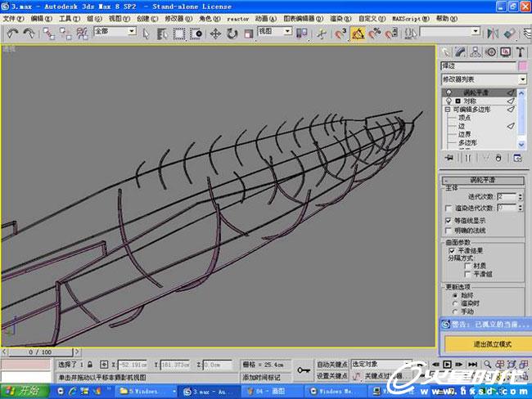Click the 退出孤立模式 button
Screen dimensions: 532x399
[492, 344]
